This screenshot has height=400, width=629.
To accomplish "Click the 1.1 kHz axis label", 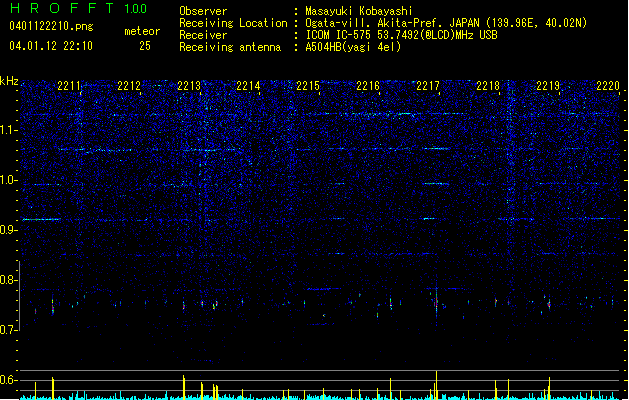I will pos(9,130).
